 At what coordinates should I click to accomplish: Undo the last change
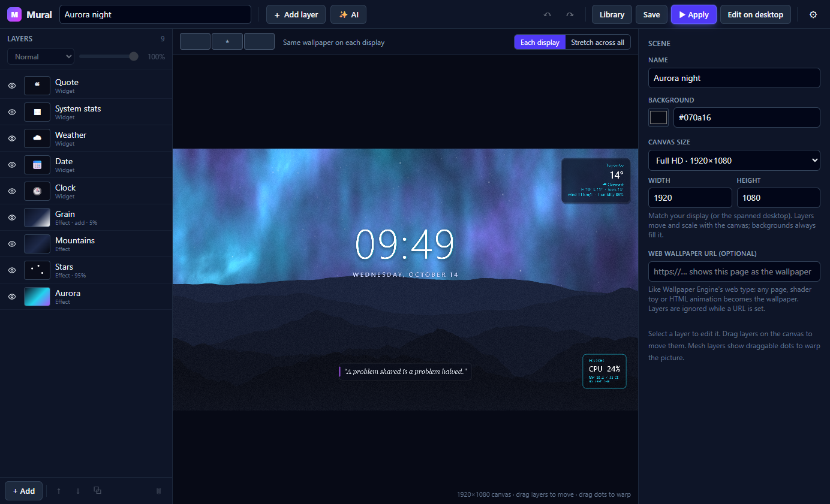coord(547,14)
